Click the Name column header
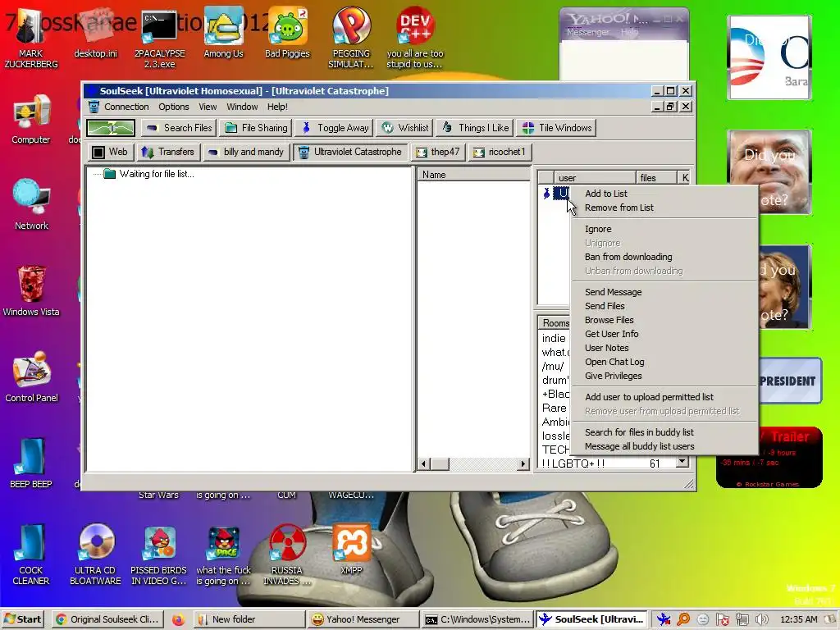840x630 pixels. pos(473,175)
